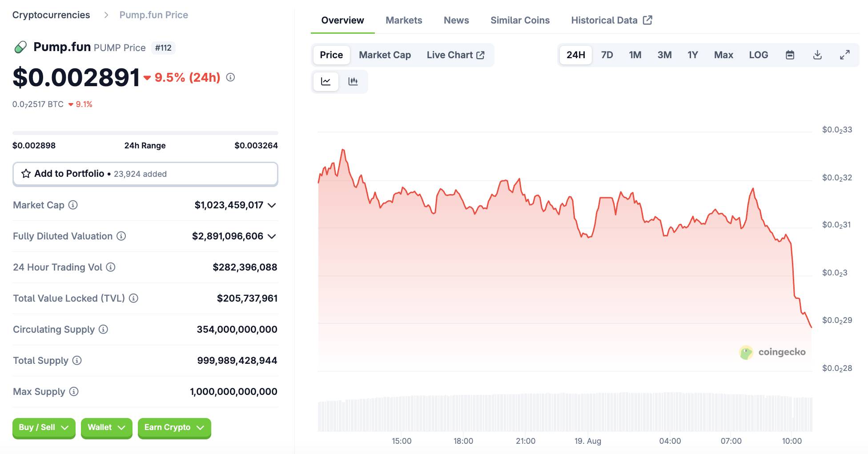This screenshot has width=868, height=454.
Task: Select the Max time range
Action: [x=723, y=55]
